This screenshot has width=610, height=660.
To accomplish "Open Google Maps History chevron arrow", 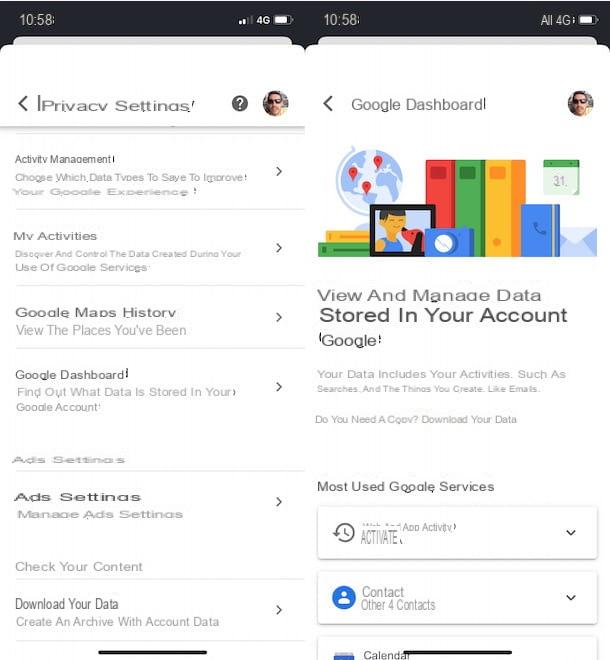I will [279, 317].
